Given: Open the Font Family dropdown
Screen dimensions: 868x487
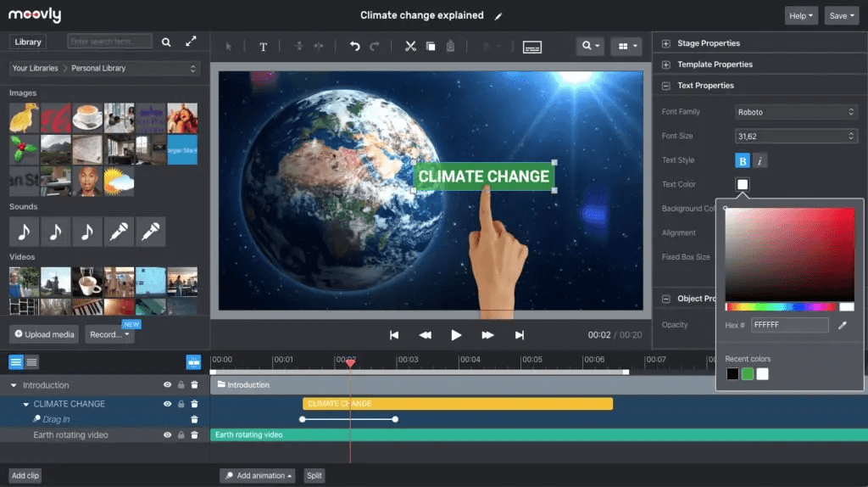Looking at the screenshot, I should coord(796,112).
